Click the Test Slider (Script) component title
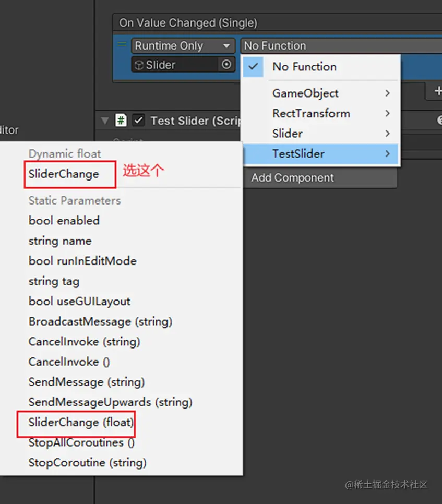 196,121
